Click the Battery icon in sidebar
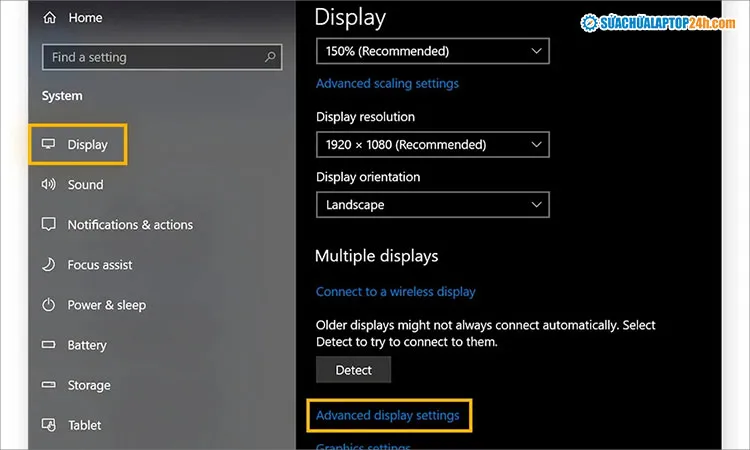750x450 pixels. coord(48,345)
